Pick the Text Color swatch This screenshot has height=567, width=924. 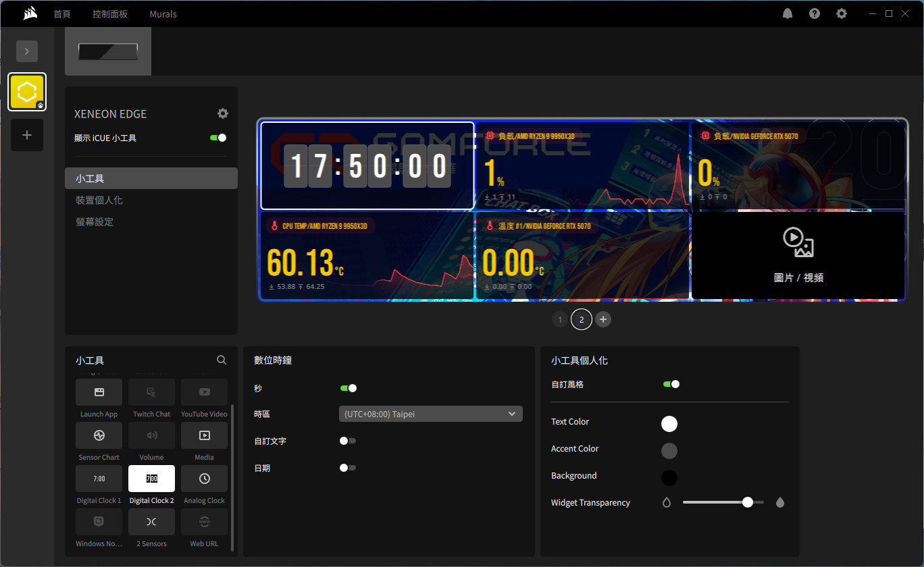click(669, 423)
